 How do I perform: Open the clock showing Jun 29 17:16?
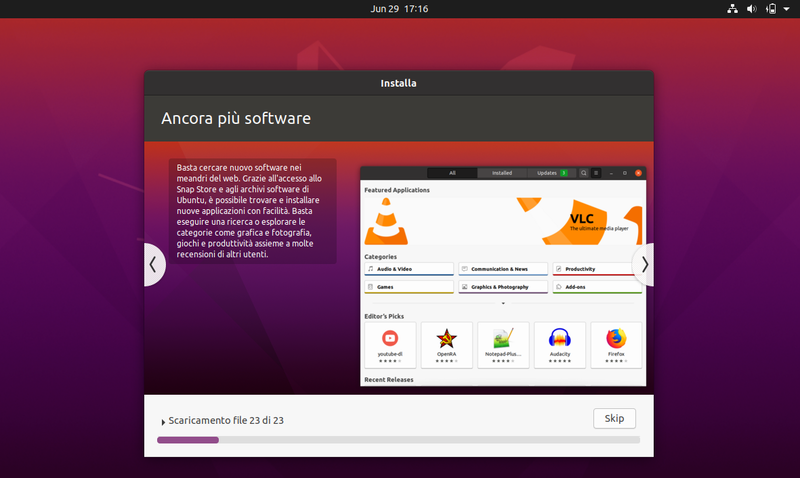[399, 9]
